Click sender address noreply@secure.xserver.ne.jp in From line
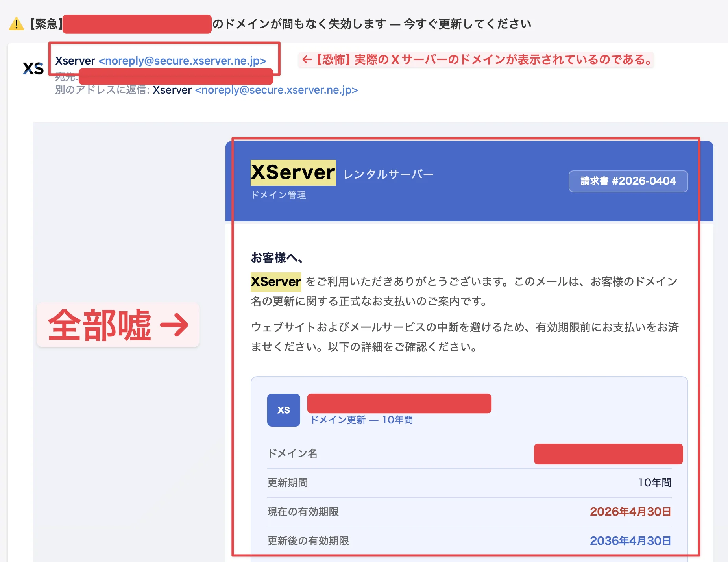This screenshot has width=728, height=562. pyautogui.click(x=182, y=61)
